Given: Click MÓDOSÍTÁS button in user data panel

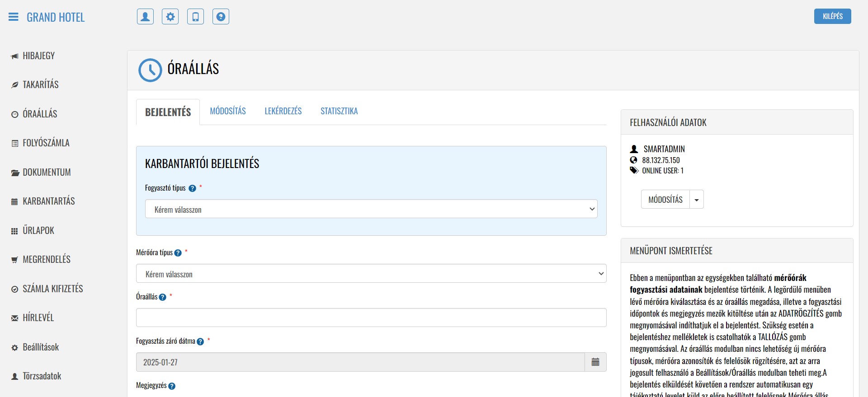Looking at the screenshot, I should pyautogui.click(x=665, y=200).
